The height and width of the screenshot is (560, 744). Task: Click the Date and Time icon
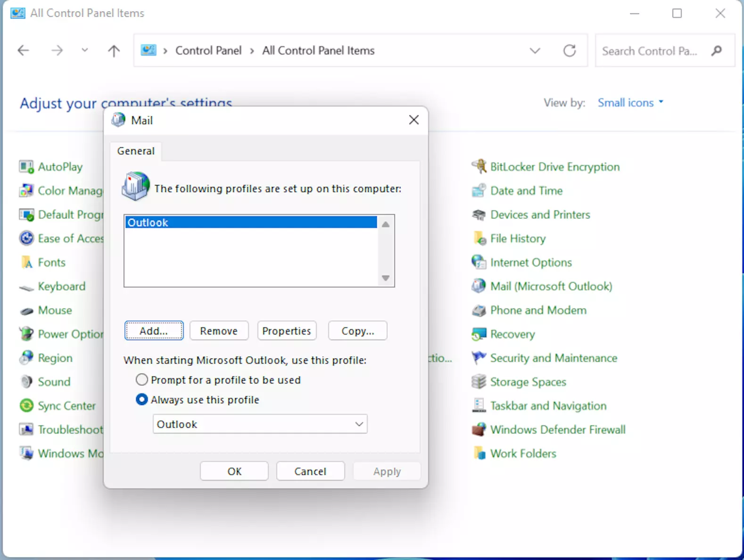pyautogui.click(x=479, y=191)
